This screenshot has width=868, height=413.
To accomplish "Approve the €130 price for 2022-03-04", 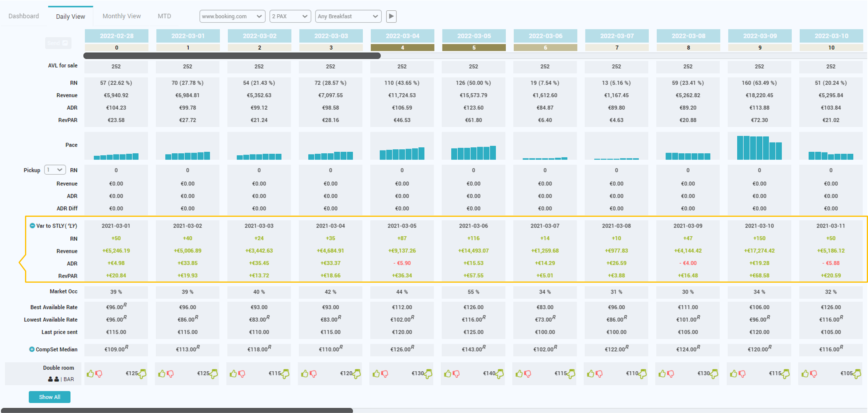I will pyautogui.click(x=376, y=373).
